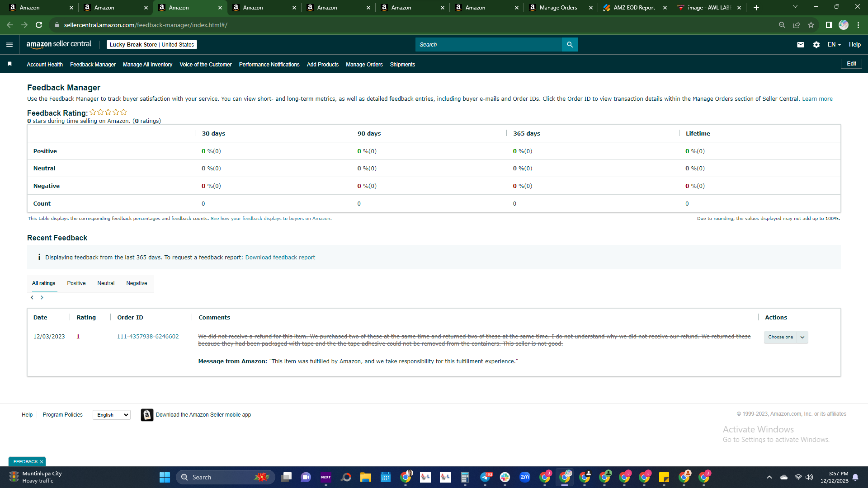
Task: Open Shipments in the navigation bar
Action: coord(402,65)
